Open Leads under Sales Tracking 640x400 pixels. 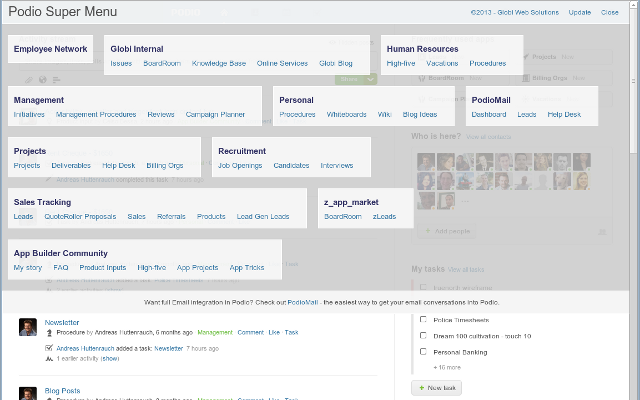(23, 216)
